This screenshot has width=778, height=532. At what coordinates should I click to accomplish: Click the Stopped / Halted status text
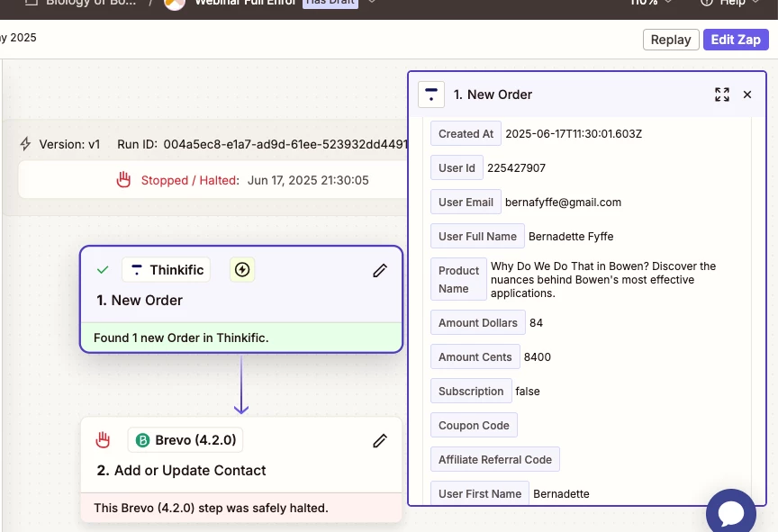[190, 180]
